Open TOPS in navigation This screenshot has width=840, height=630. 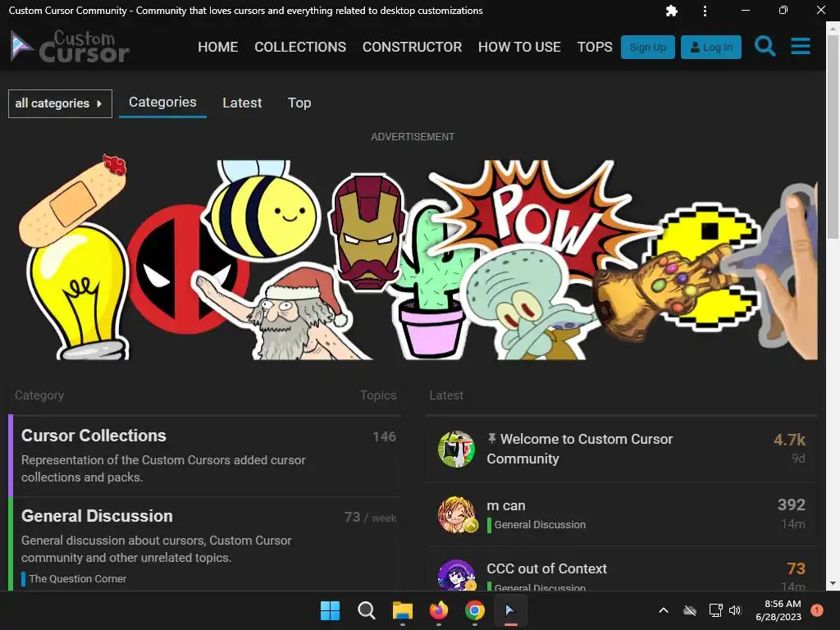pos(595,47)
